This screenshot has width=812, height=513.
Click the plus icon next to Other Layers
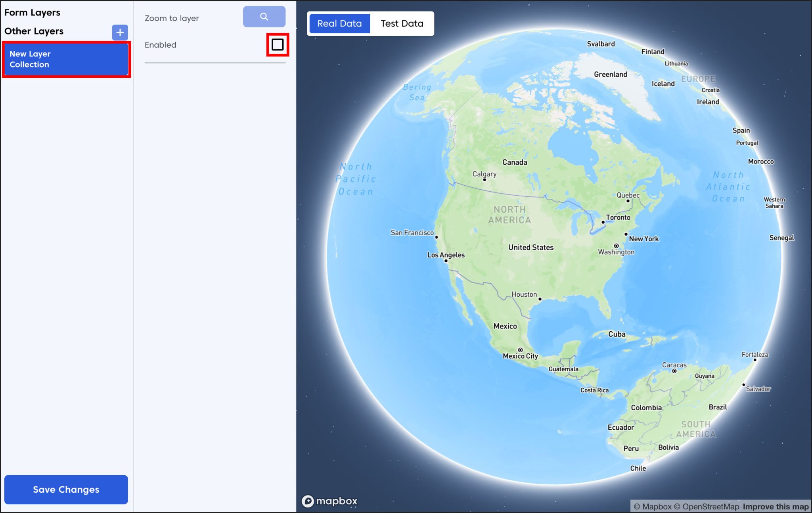click(x=119, y=32)
